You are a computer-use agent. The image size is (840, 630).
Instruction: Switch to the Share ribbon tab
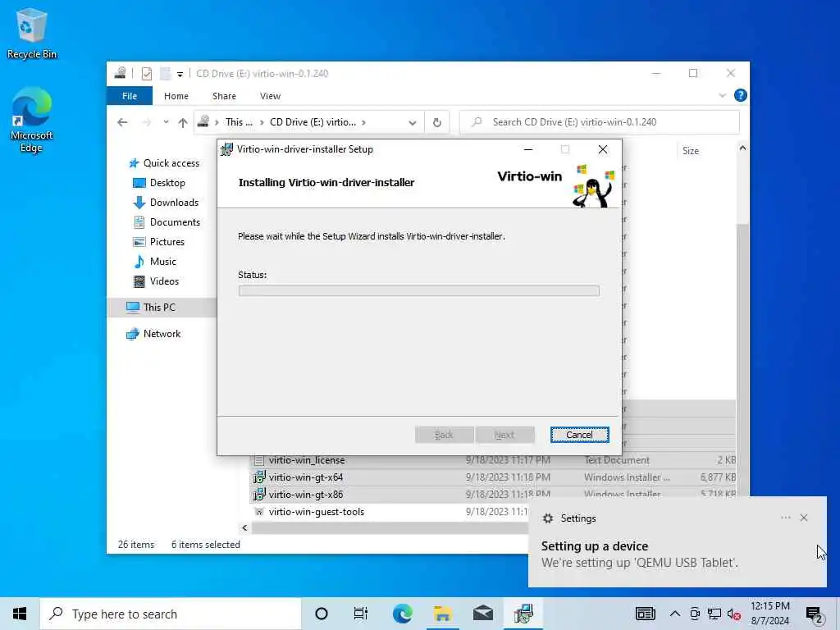point(224,96)
